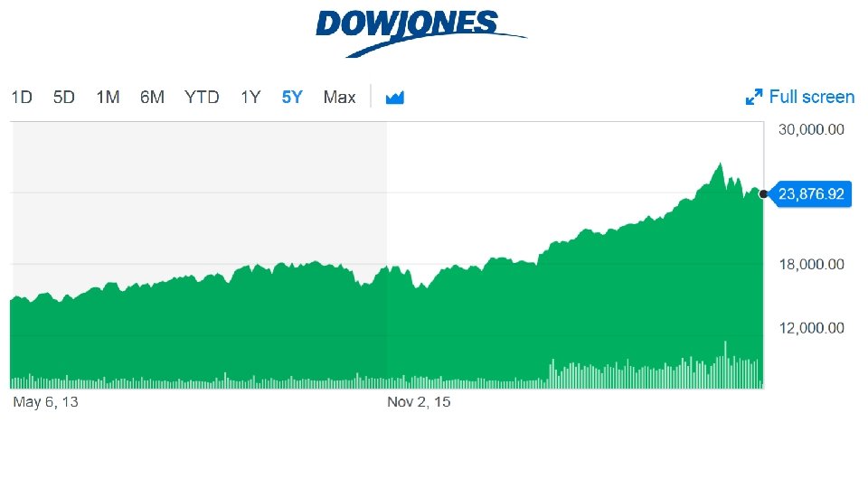Click the Dow Jones logo
868x488 pixels.
[420, 33]
